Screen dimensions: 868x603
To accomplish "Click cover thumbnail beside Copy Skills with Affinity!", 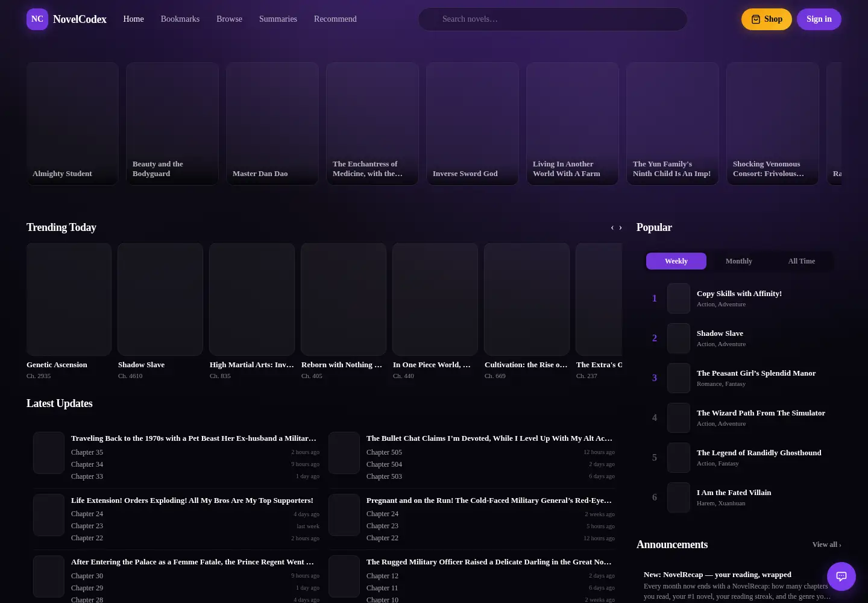I will [x=679, y=298].
